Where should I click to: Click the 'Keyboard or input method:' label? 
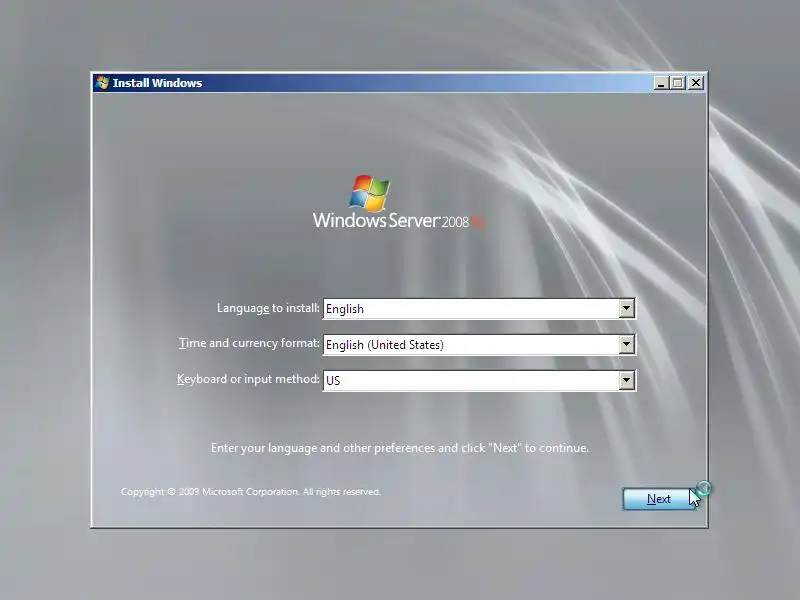tap(248, 379)
